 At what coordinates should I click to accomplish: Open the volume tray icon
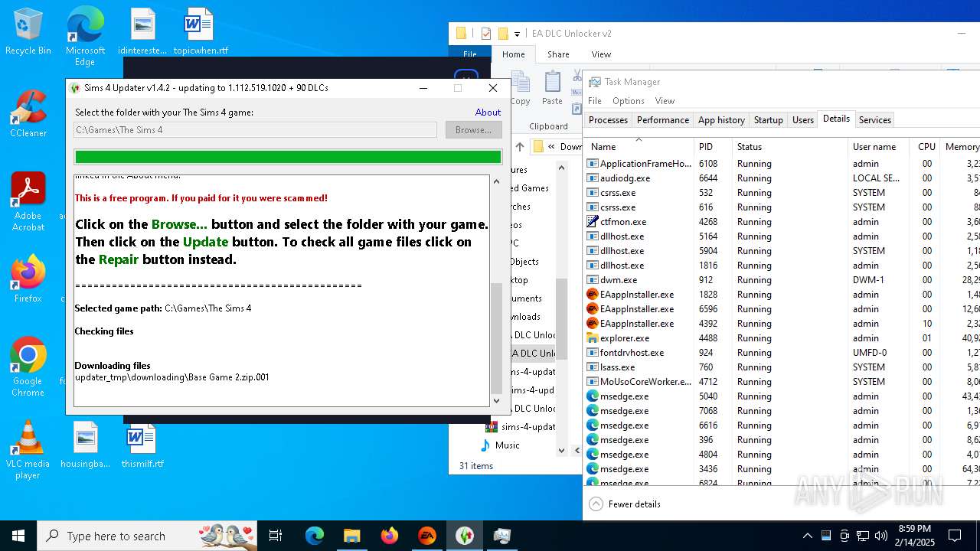pyautogui.click(x=881, y=536)
